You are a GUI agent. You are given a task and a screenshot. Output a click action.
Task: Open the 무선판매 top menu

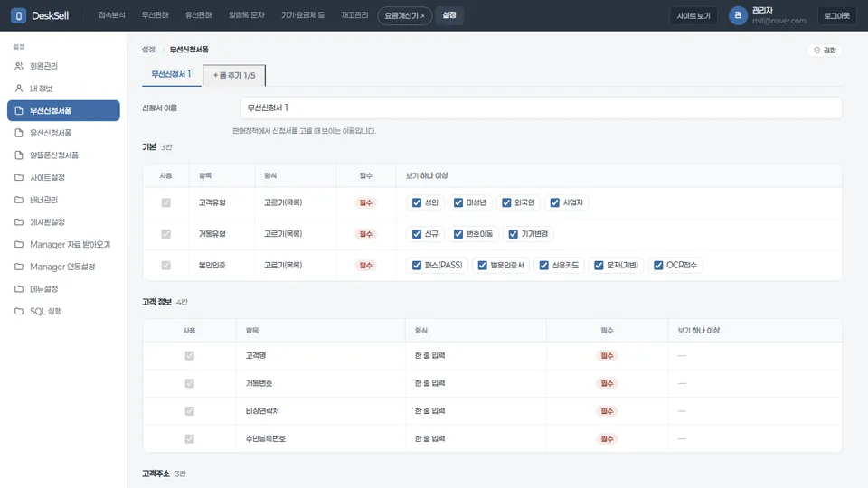155,15
